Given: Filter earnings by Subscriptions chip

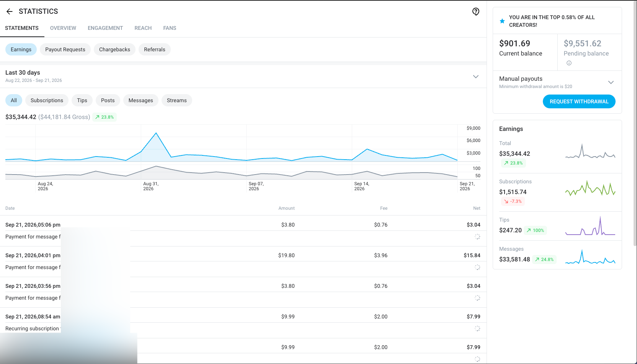Looking at the screenshot, I should point(47,100).
